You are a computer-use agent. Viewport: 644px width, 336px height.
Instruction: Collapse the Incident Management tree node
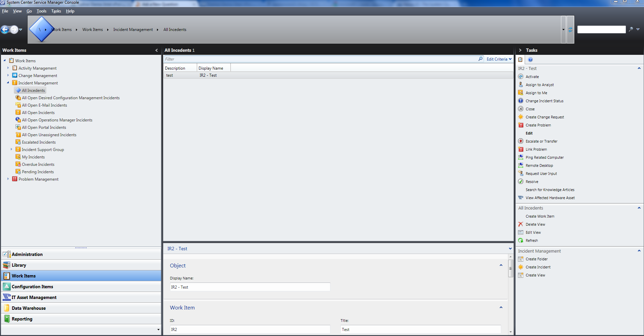click(x=8, y=83)
